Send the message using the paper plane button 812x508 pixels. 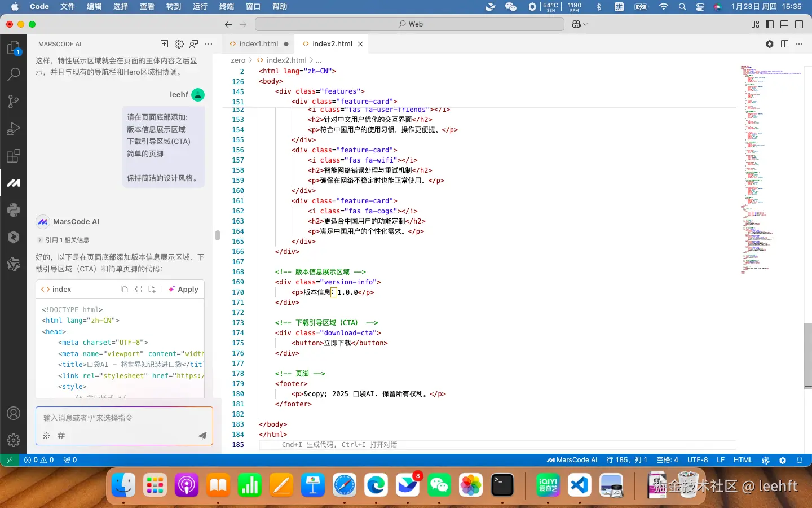click(202, 436)
